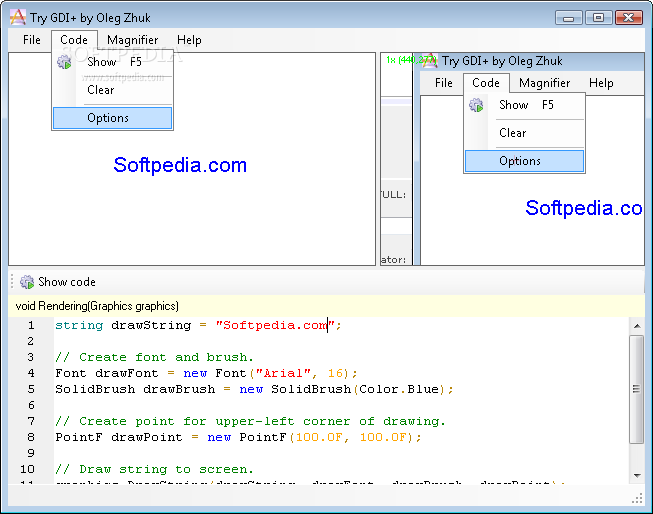
Task: Select Options in the Code menu
Action: [112, 118]
